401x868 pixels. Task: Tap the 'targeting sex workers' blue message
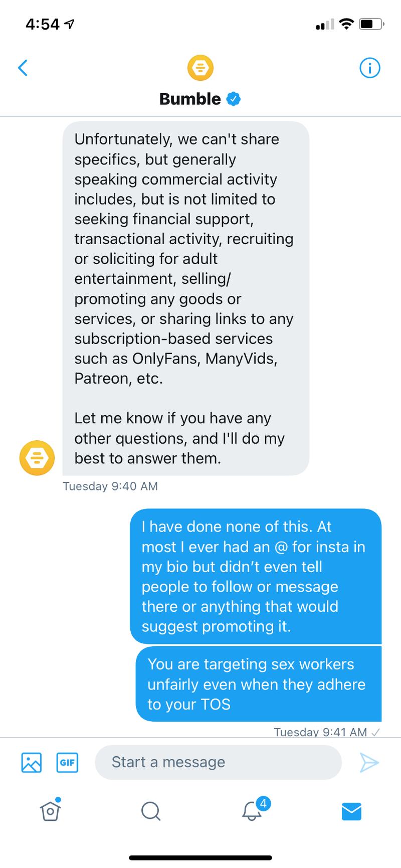pyautogui.click(x=258, y=684)
